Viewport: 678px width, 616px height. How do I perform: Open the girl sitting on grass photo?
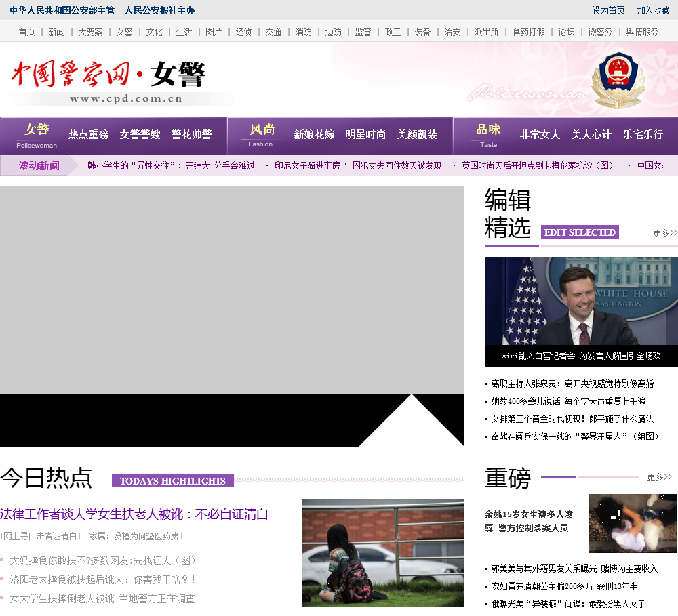point(382,552)
